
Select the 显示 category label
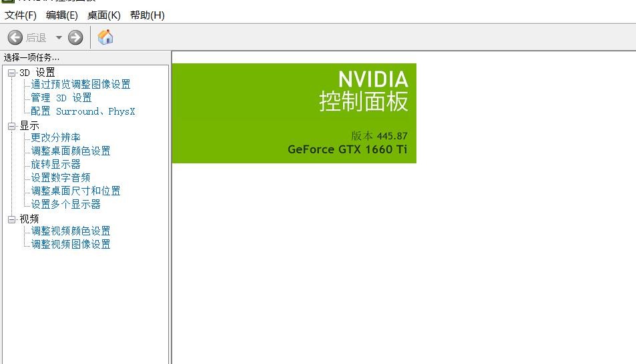point(29,125)
